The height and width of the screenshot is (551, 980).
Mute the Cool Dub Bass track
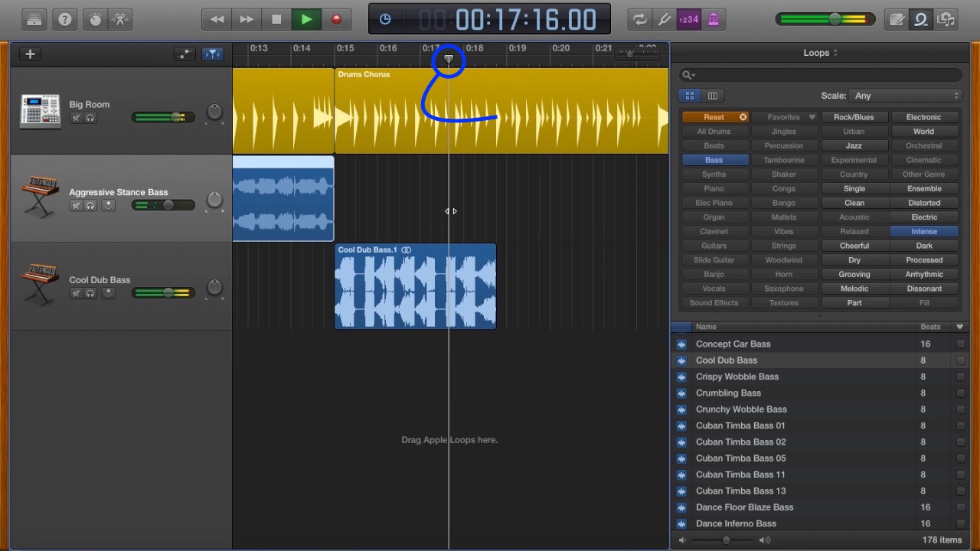tap(77, 293)
